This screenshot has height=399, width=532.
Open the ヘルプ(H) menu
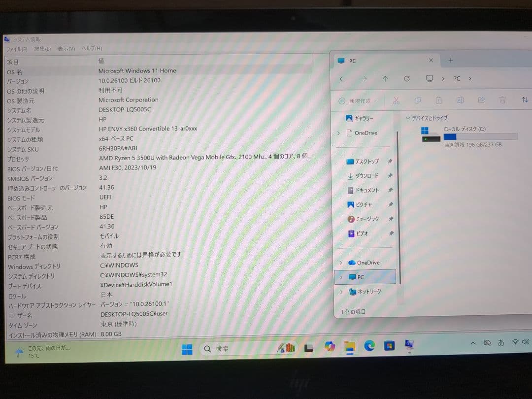(92, 48)
